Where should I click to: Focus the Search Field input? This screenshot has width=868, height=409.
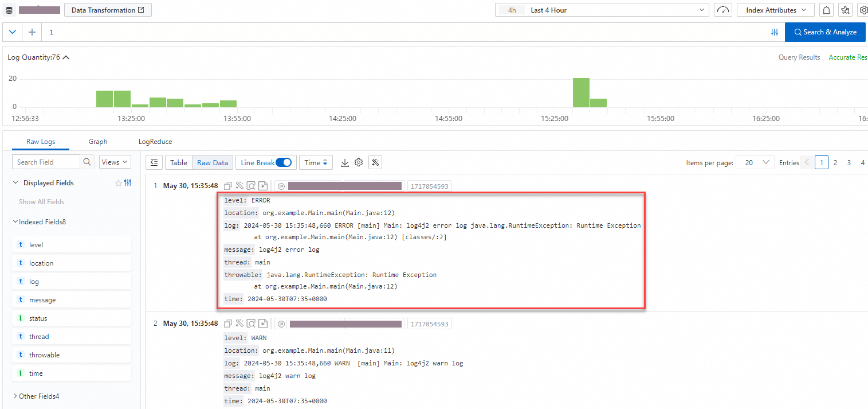[x=46, y=162]
